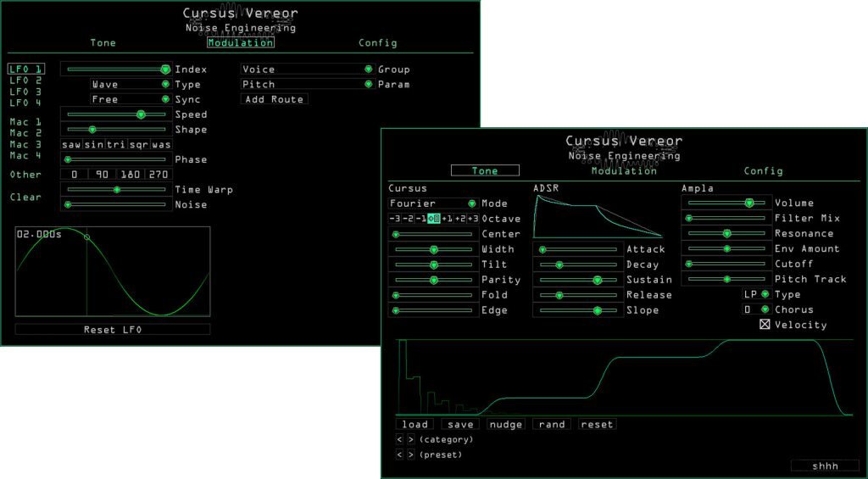Viewport: 868px width, 479px height.
Task: Select octave +3
Action: [472, 219]
